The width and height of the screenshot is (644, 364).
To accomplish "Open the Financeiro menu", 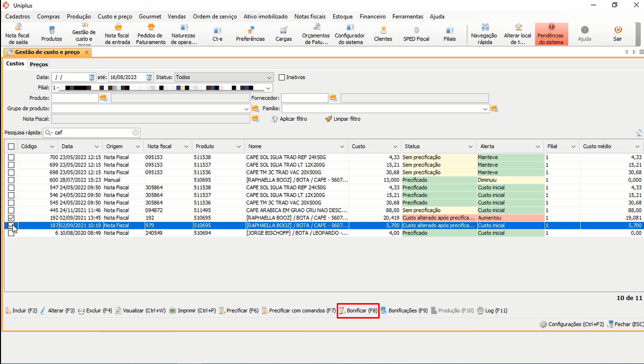I will click(372, 16).
